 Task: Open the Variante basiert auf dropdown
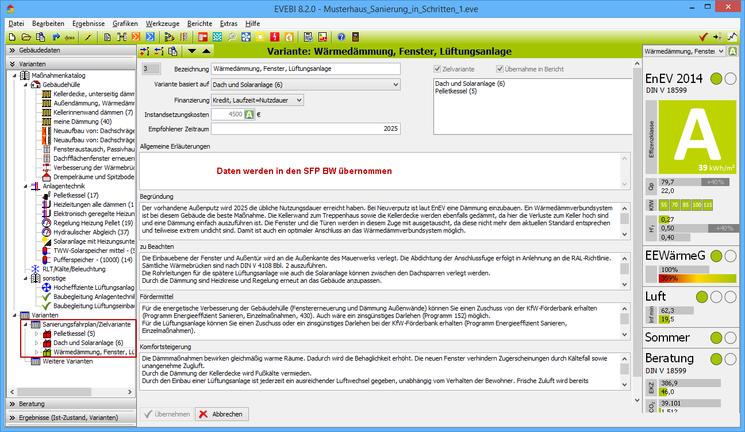[x=306, y=85]
